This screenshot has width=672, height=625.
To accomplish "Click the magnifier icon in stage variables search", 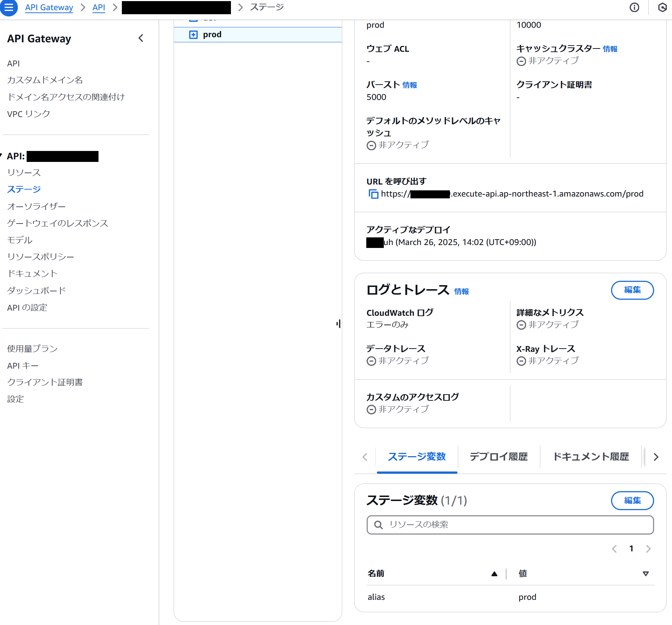I will (378, 525).
